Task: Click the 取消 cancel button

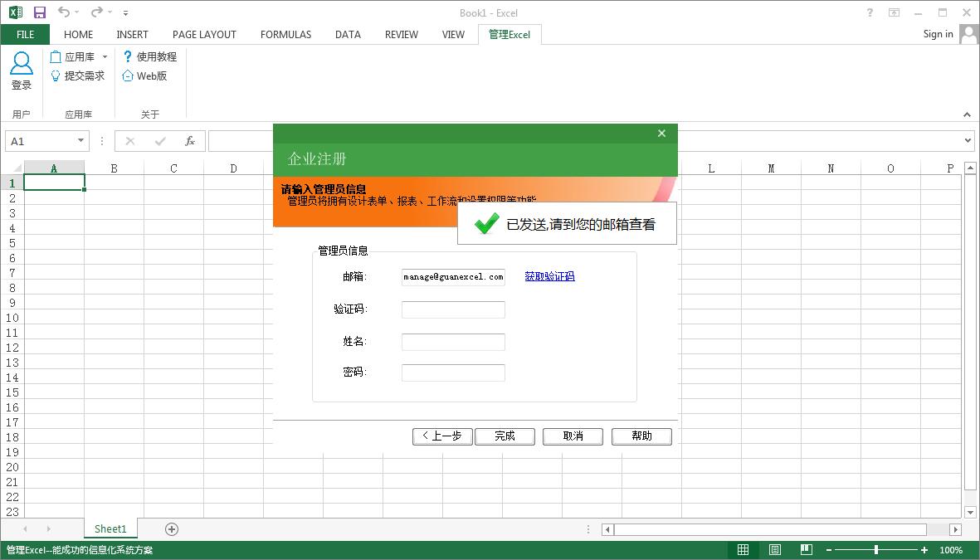Action: 573,436
